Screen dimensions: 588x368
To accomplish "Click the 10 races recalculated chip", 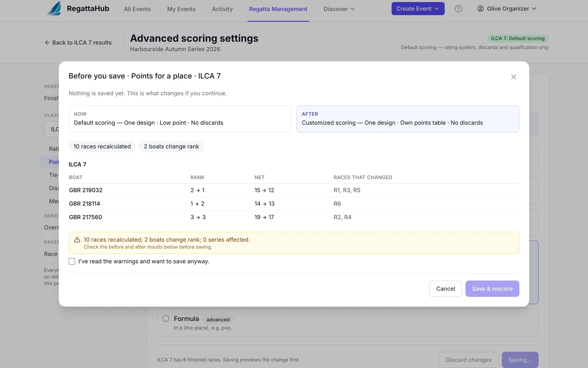I will point(102,146).
